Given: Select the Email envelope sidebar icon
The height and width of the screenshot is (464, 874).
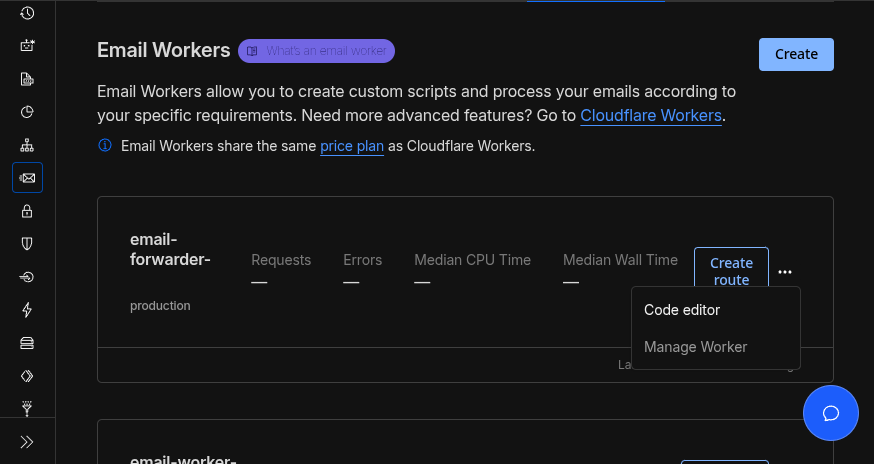Looking at the screenshot, I should (27, 178).
